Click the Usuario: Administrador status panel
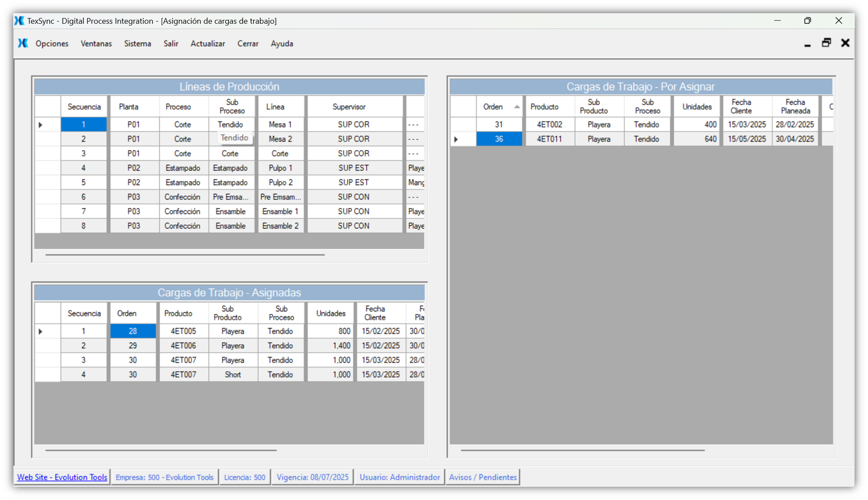 399,477
